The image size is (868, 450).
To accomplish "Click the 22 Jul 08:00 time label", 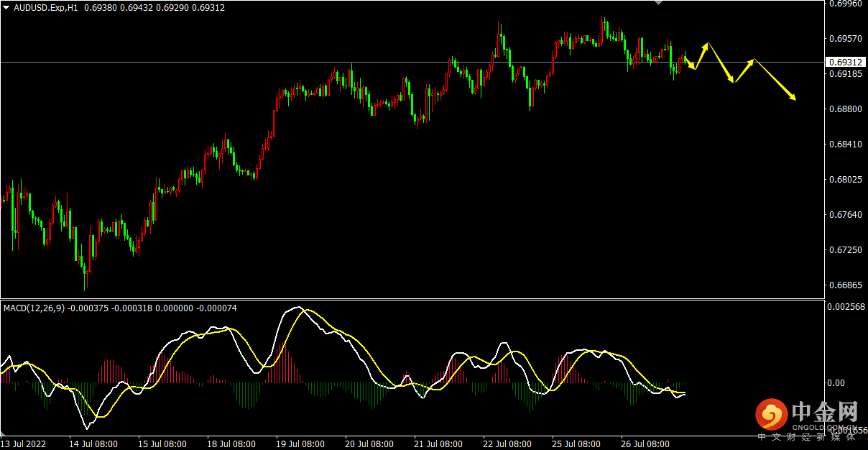I will click(x=507, y=444).
